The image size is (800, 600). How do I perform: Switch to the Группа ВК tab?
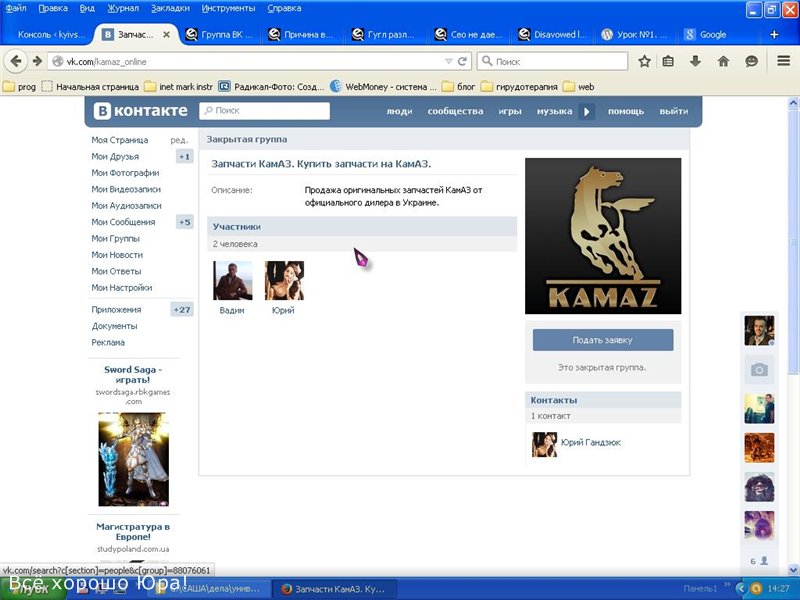pyautogui.click(x=220, y=35)
